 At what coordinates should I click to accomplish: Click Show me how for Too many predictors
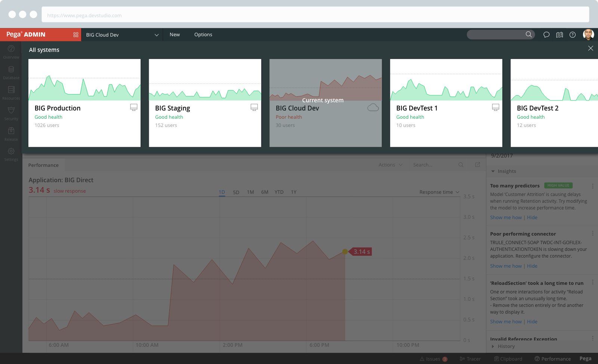point(506,217)
